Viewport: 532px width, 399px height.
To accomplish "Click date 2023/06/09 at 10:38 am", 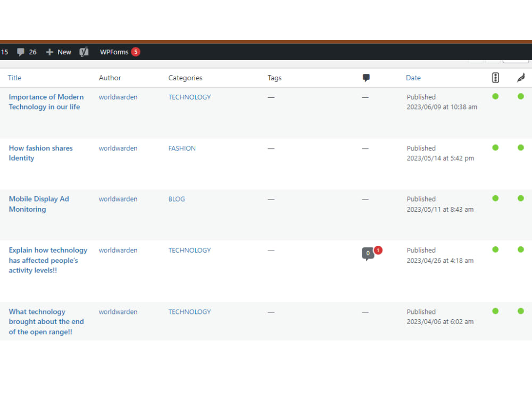I will pyautogui.click(x=442, y=107).
